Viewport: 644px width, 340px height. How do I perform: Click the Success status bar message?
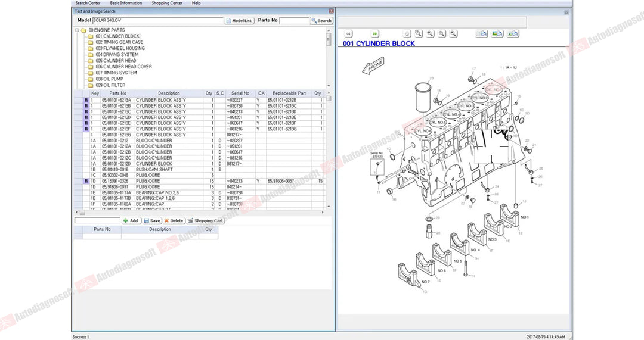(x=81, y=336)
